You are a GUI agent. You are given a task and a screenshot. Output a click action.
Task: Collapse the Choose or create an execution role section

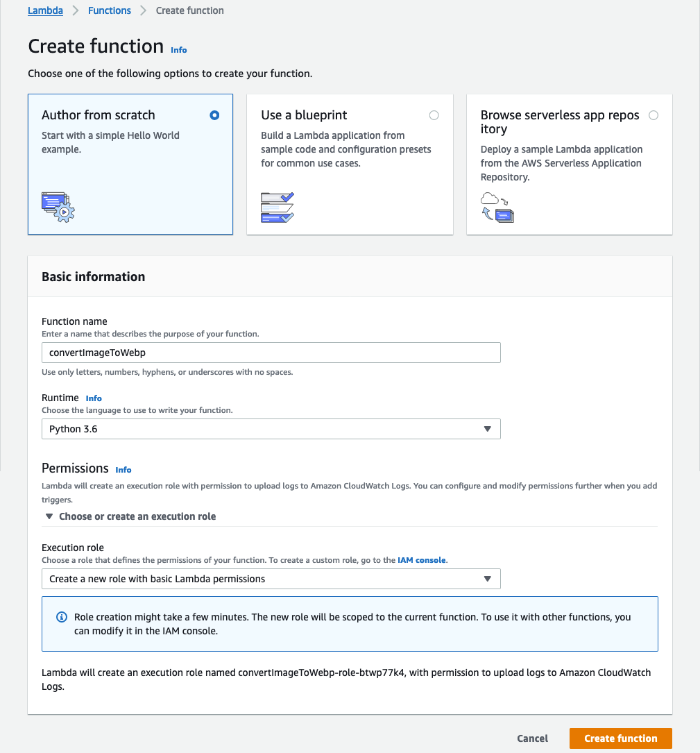(49, 516)
